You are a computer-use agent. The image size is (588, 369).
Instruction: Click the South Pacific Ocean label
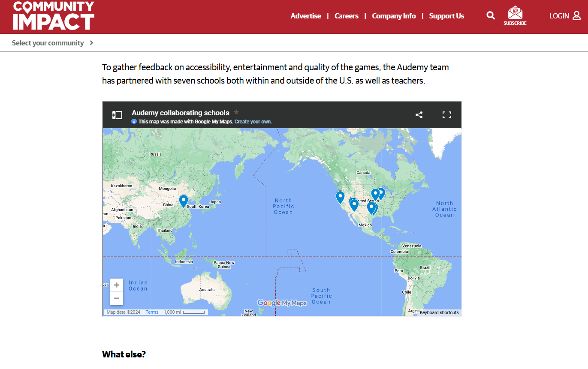point(321,296)
